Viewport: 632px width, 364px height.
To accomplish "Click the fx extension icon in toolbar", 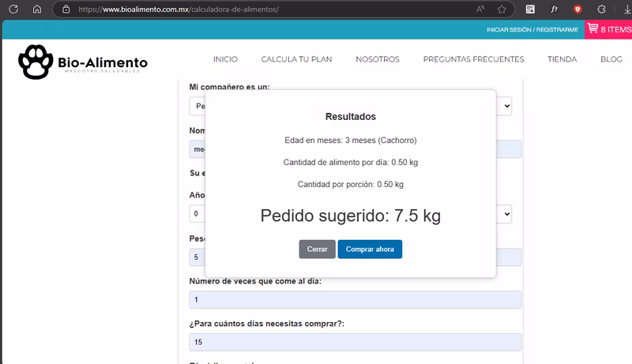I will (554, 9).
